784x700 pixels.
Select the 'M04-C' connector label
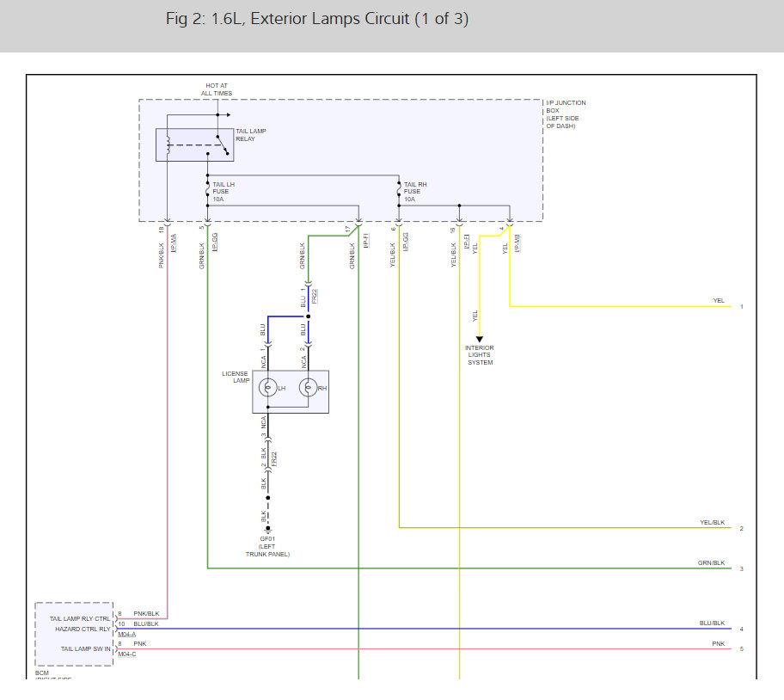point(127,654)
